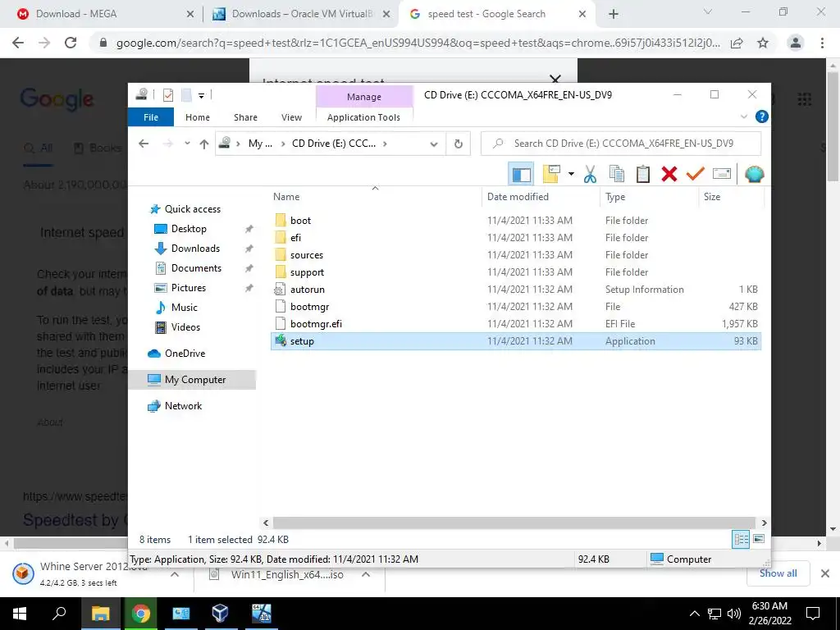The width and height of the screenshot is (840, 630).
Task: Click the shell icon in Explorer toolbar
Action: pos(755,174)
